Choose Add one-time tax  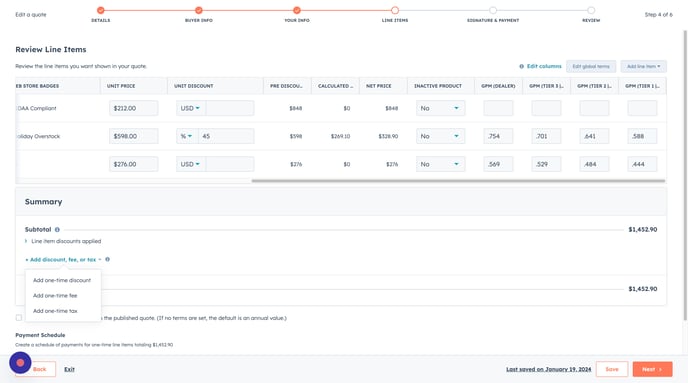pyautogui.click(x=55, y=311)
